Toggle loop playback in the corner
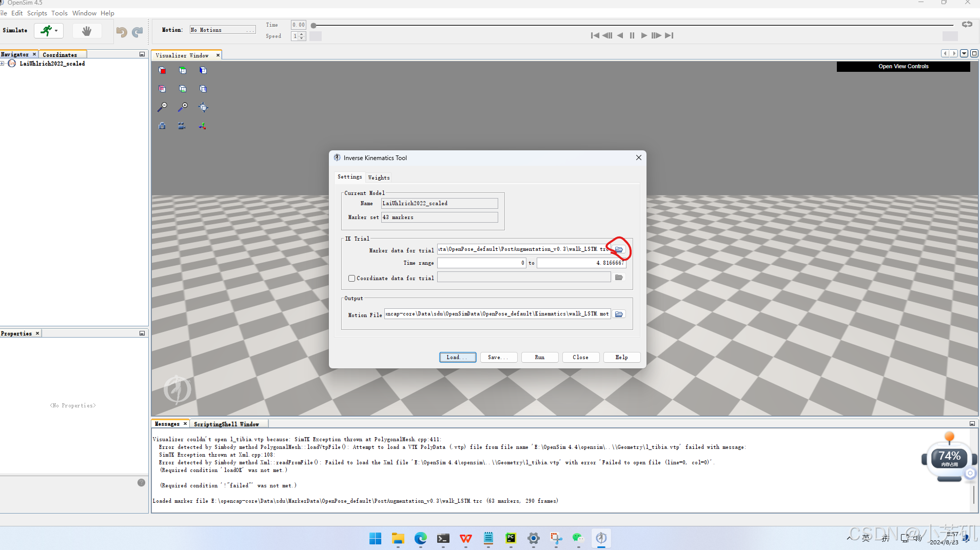The width and height of the screenshot is (980, 550). coord(967,24)
